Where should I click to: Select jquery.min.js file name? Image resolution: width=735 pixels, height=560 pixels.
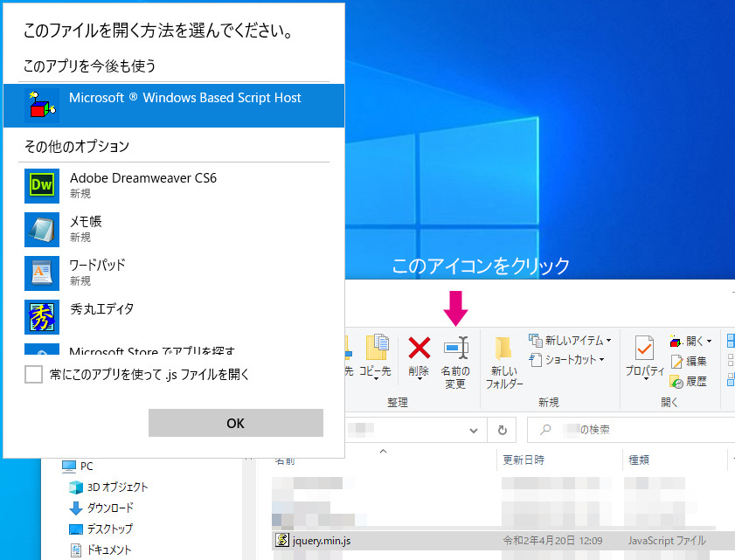(322, 541)
